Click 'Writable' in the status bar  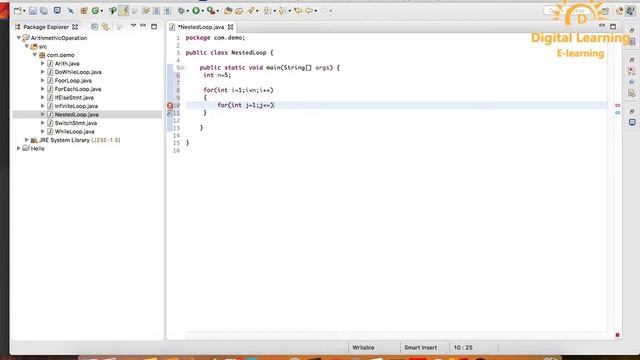pyautogui.click(x=363, y=348)
